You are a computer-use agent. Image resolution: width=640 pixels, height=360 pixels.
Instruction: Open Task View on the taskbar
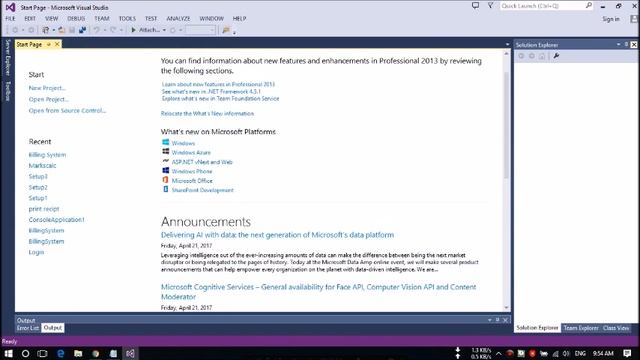tap(42, 353)
